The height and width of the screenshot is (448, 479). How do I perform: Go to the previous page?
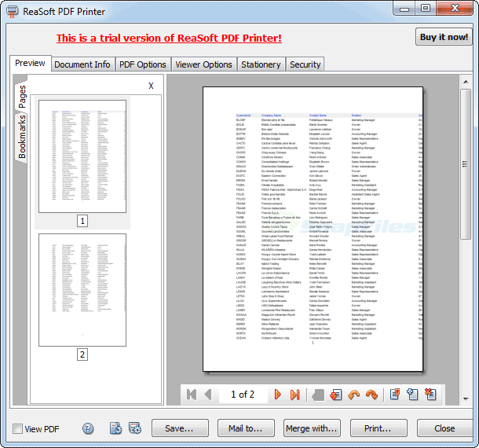(x=208, y=395)
